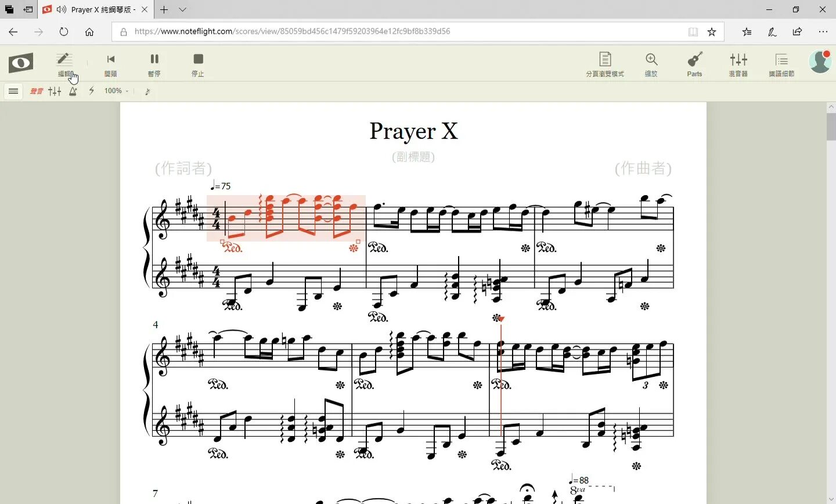Click the 8va marking near tempo 88
Viewport: 836px width, 504px height.
click(577, 491)
